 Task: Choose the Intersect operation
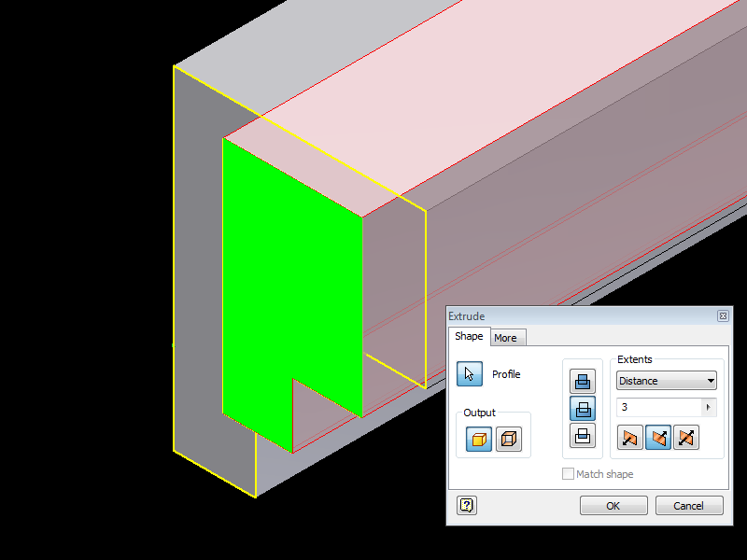coord(582,436)
